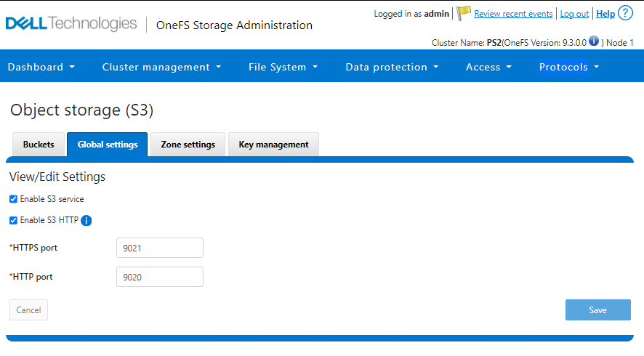Open the Cluster management dropdown

161,67
